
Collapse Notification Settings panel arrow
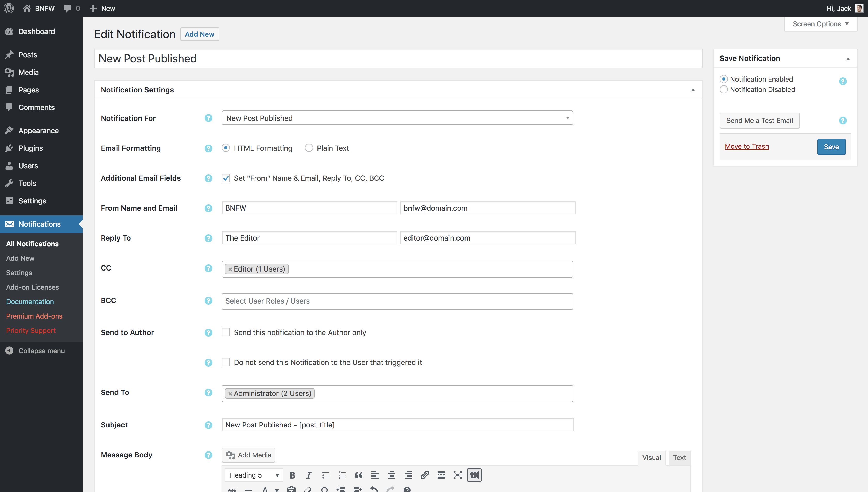click(x=693, y=90)
